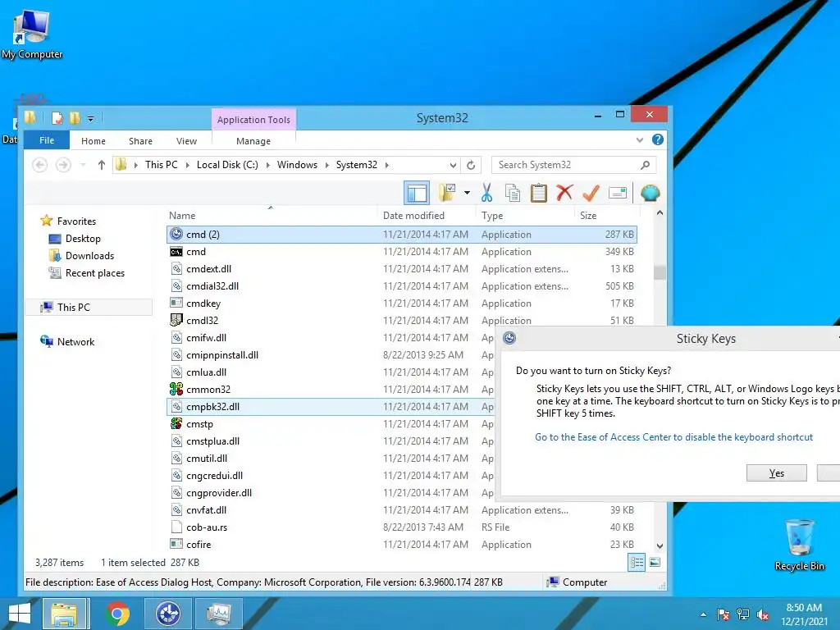Open My Computer desktop icon
This screenshot has height=630, width=840.
tap(32, 34)
